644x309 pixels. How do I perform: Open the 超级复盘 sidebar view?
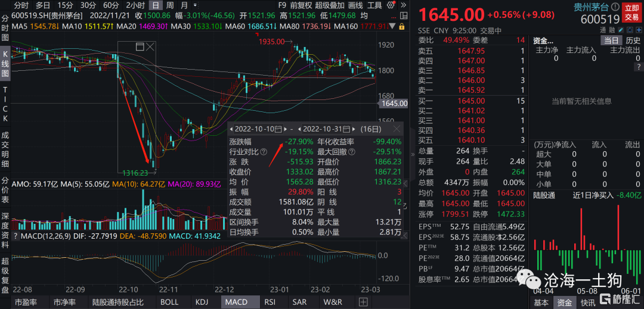pyautogui.click(x=5, y=276)
